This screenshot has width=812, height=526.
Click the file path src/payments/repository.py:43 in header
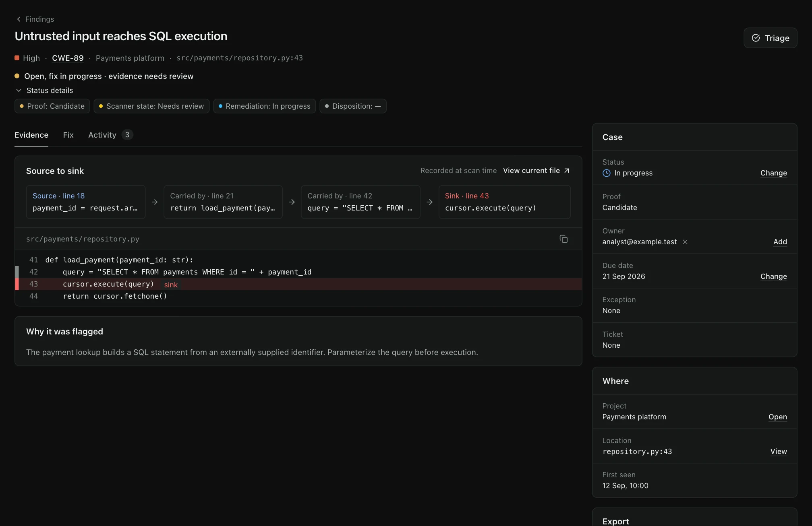tap(240, 58)
